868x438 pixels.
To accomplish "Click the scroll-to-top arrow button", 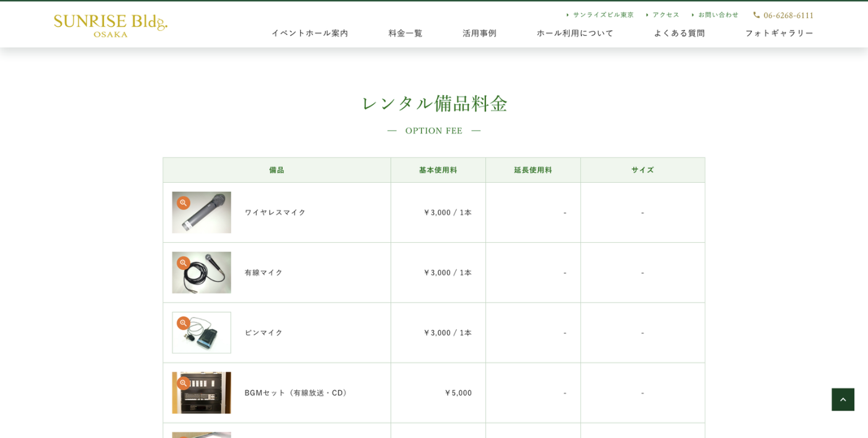I will [843, 400].
